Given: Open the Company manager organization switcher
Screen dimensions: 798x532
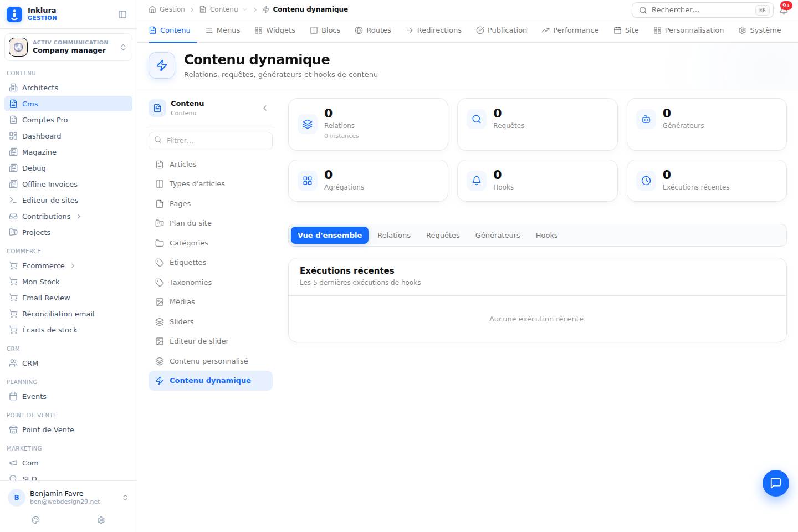Looking at the screenshot, I should tap(68, 47).
